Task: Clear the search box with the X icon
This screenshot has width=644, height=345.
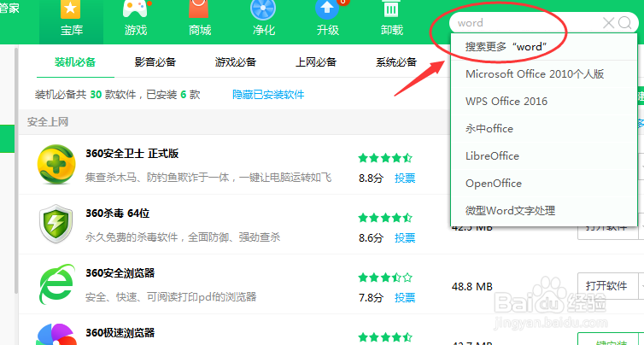Action: (608, 23)
